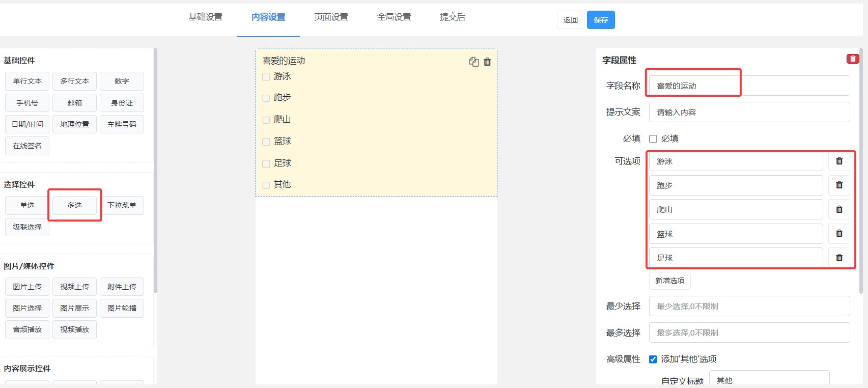Viewport: 868px width, 388px height.
Task: Add the 级联选择 cascade select control
Action: (27, 227)
